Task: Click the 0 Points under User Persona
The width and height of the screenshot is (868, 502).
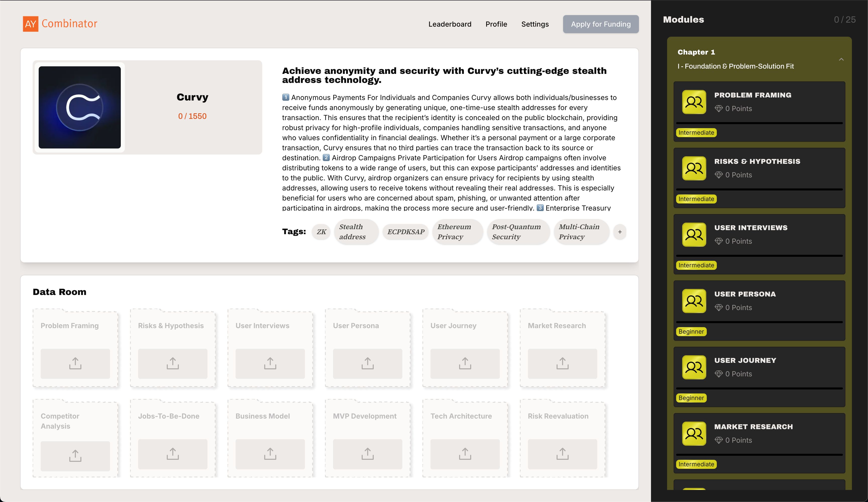Action: [733, 308]
